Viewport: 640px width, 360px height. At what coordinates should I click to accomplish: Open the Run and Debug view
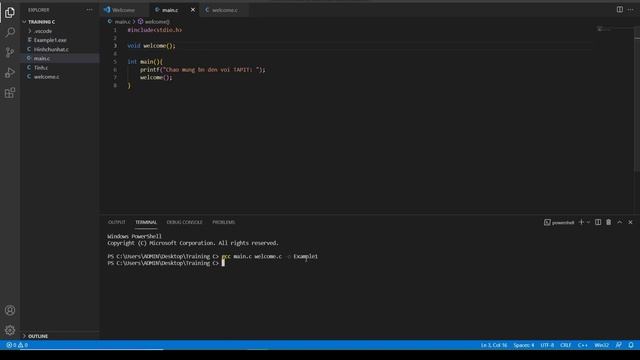click(10, 73)
